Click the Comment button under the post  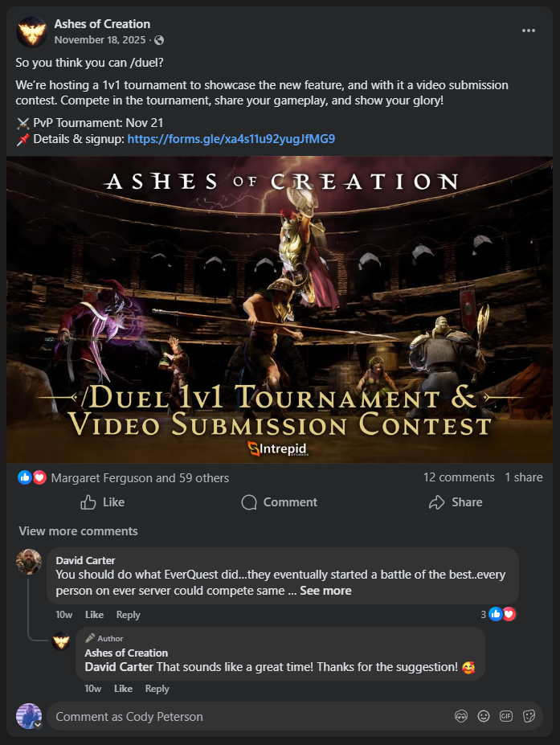pyautogui.click(x=280, y=502)
